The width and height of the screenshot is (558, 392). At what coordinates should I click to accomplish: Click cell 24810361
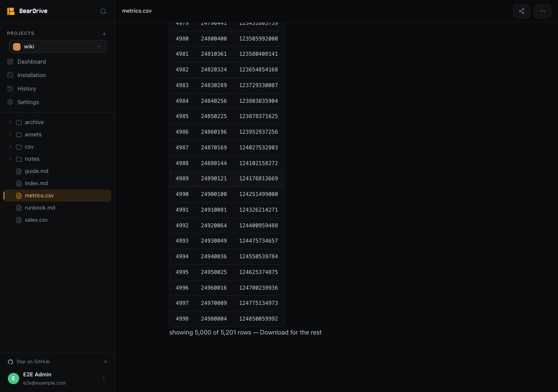click(x=214, y=54)
